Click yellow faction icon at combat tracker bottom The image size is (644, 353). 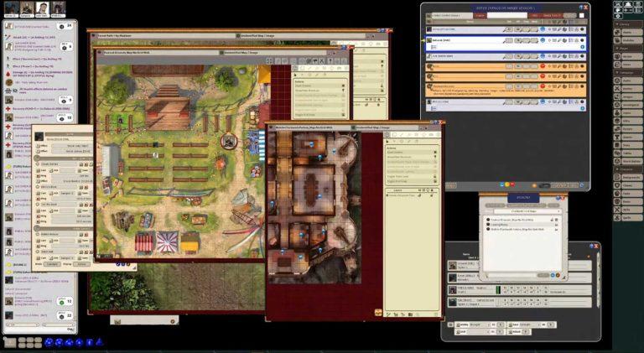507,185
